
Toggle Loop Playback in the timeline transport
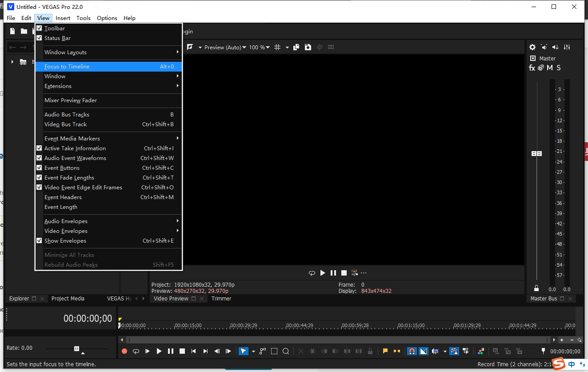point(136,351)
